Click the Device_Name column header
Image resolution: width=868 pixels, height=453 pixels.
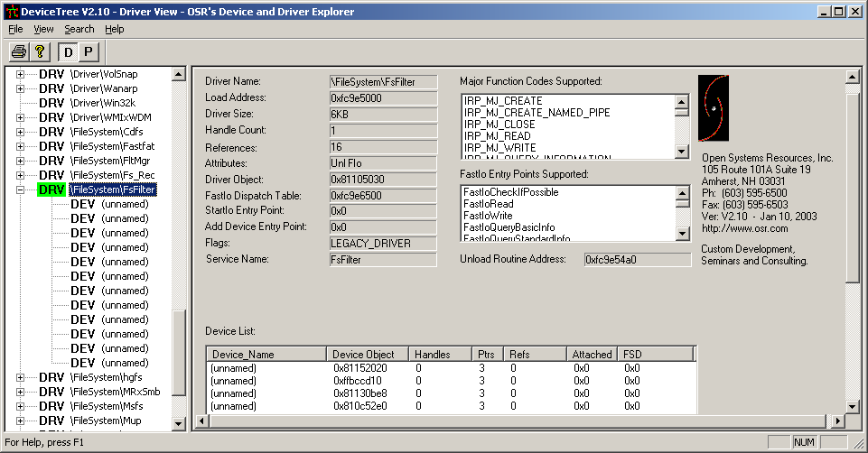click(266, 354)
